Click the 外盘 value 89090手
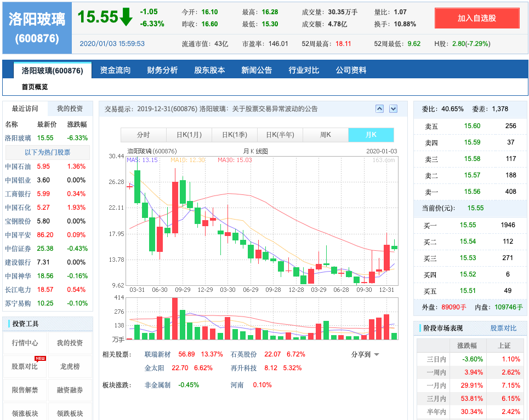529x420 pixels. pos(454,307)
